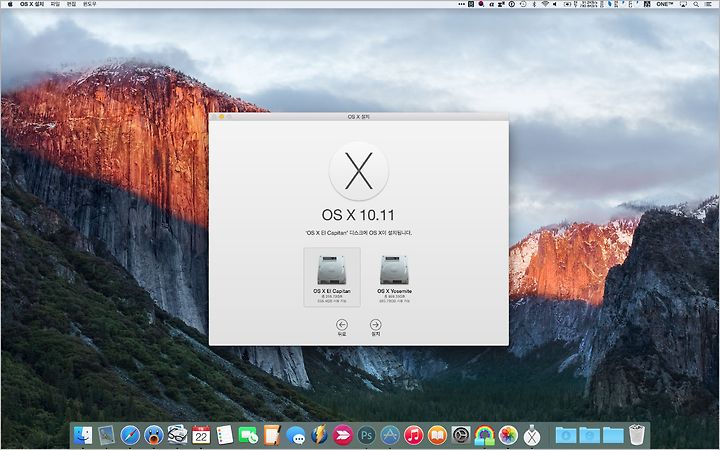Screen dimensions: 720x450
Task: Click the volume icon in menu bar
Action: (x=555, y=4)
